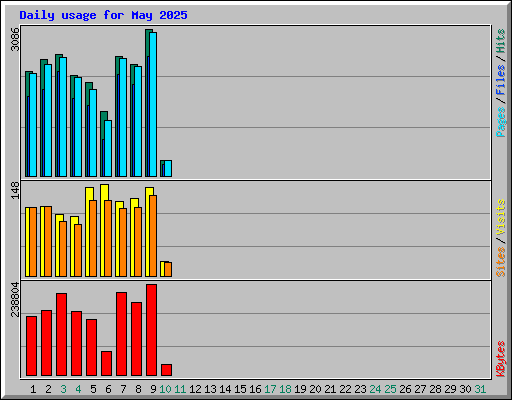This screenshot has width=512, height=400.
Task: Click the red "KBytes" legend label
Action: [501, 359]
